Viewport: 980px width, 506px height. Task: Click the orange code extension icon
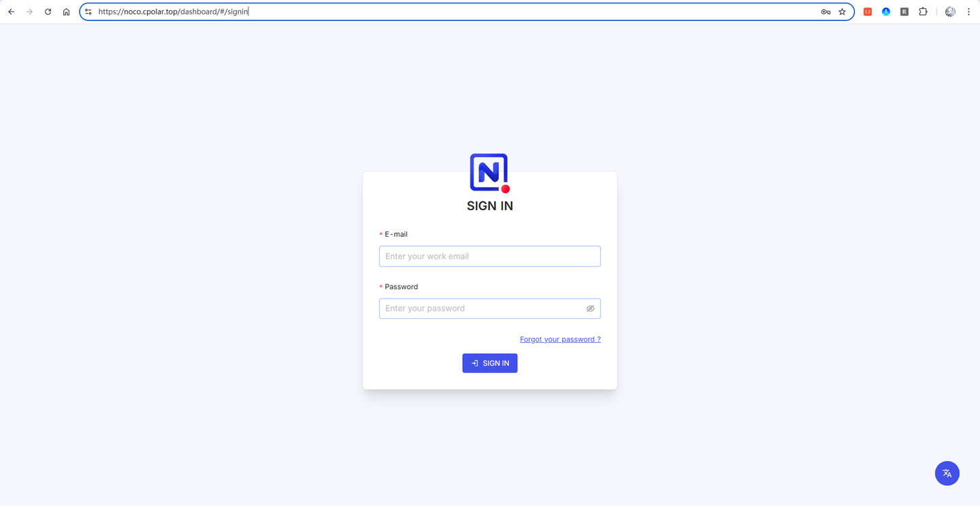[x=867, y=12]
